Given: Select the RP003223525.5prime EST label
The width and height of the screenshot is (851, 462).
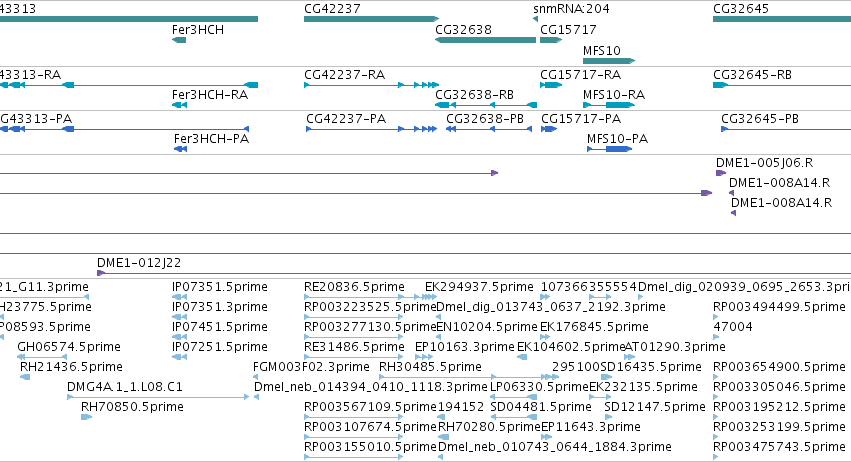Looking at the screenshot, I should click(370, 307).
